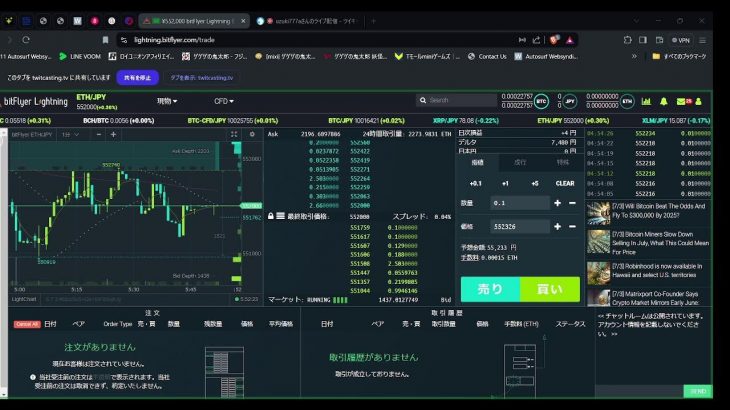Image resolution: width=730 pixels, height=410 pixels.
Task: Open the browser hamburger menu
Action: (703, 40)
